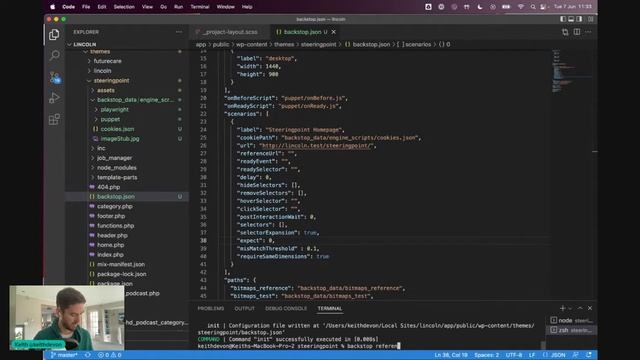
Task: Open the Run and Debug view
Action: pos(54,98)
